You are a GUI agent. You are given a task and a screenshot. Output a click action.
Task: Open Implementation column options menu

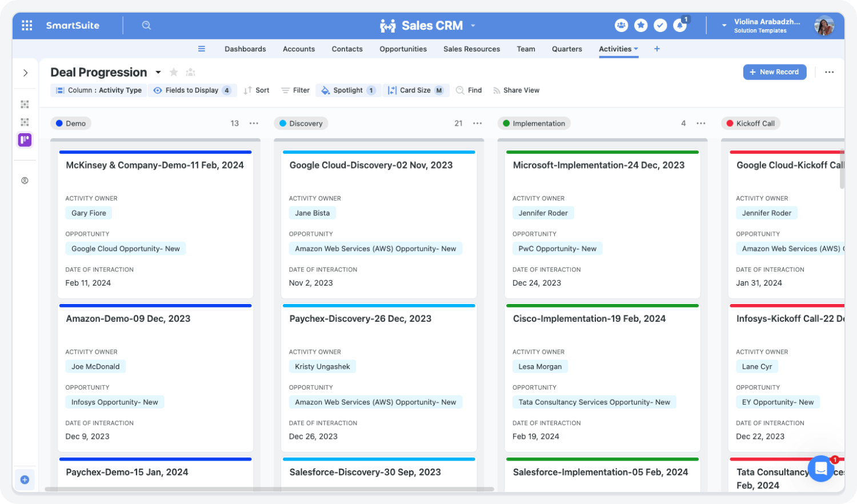coord(701,123)
